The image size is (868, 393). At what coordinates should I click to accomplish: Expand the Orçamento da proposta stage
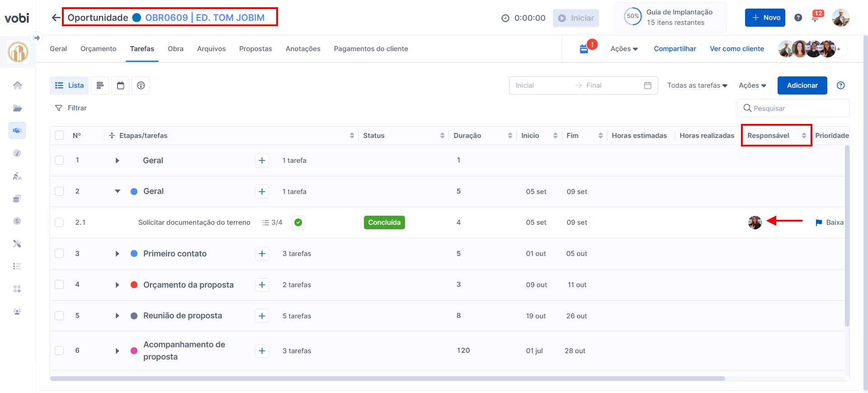[117, 285]
